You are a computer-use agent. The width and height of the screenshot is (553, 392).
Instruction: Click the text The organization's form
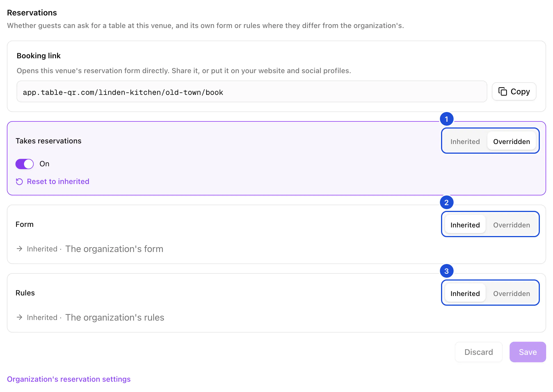pos(114,249)
